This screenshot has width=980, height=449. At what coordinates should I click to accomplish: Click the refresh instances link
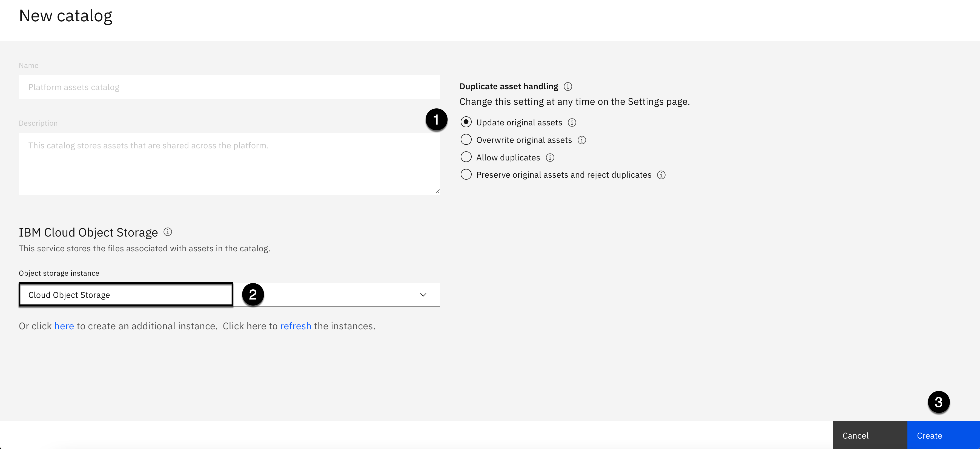point(296,326)
